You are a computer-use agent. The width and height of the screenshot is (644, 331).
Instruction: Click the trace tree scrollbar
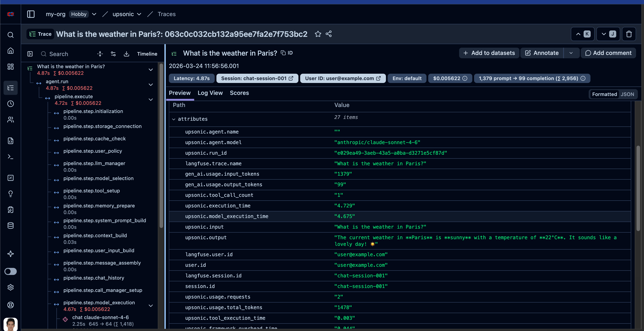[161, 145]
